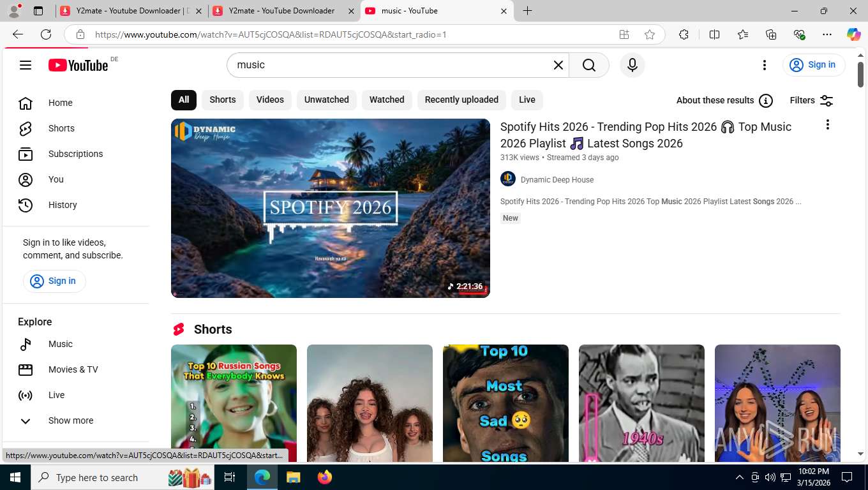Viewport: 868px width, 490px height.
Task: Open the Windows Start menu
Action: click(15, 477)
